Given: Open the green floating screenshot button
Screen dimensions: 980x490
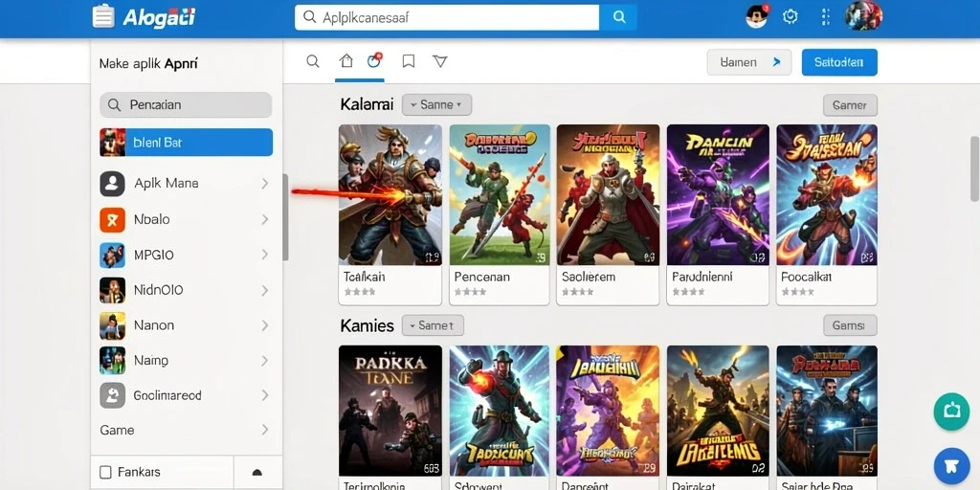Looking at the screenshot, I should [x=951, y=412].
